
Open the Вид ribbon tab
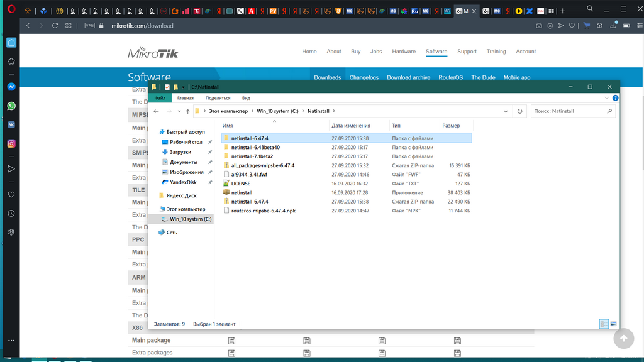pyautogui.click(x=246, y=98)
